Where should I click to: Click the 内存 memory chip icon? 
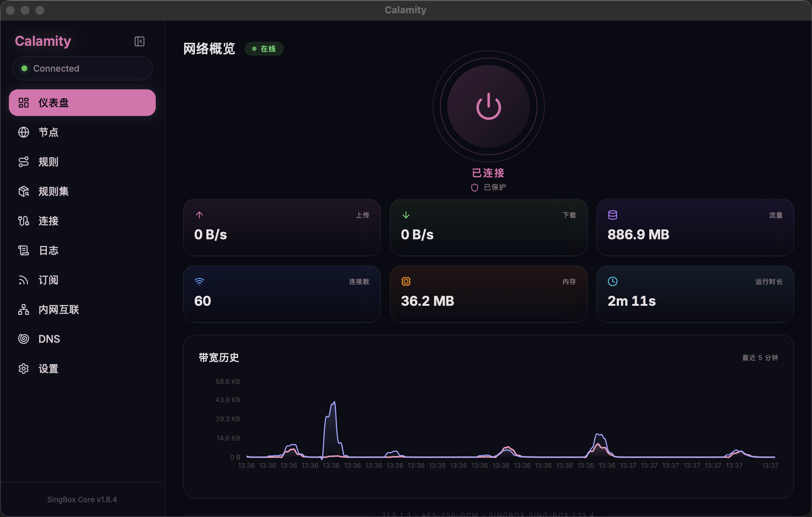(x=406, y=281)
